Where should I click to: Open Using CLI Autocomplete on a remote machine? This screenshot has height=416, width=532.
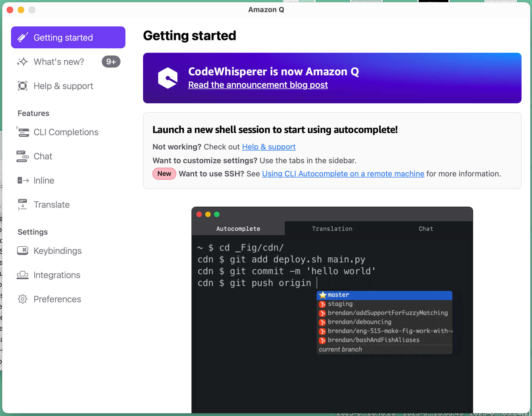[x=343, y=174]
